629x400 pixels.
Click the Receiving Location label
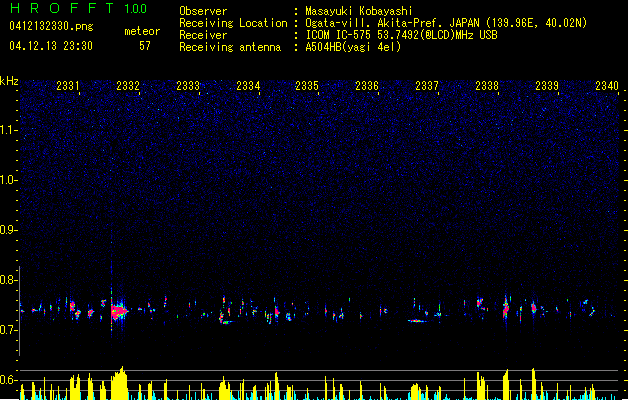233,23
